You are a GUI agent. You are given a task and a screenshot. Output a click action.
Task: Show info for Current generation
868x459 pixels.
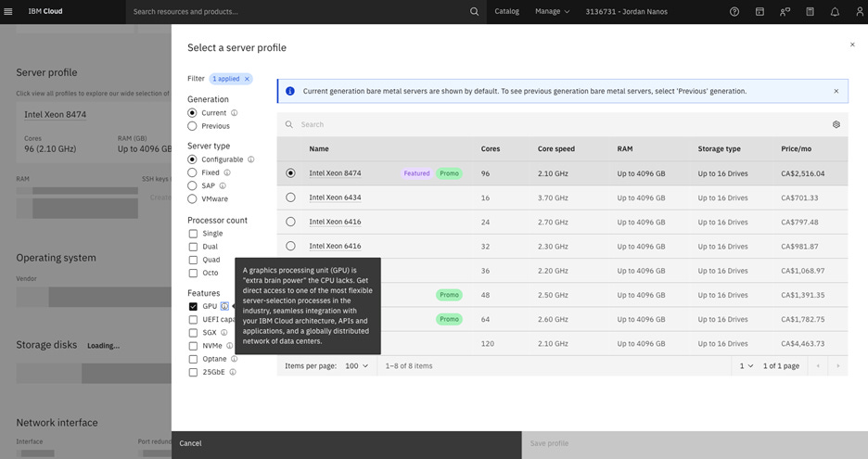click(x=235, y=112)
